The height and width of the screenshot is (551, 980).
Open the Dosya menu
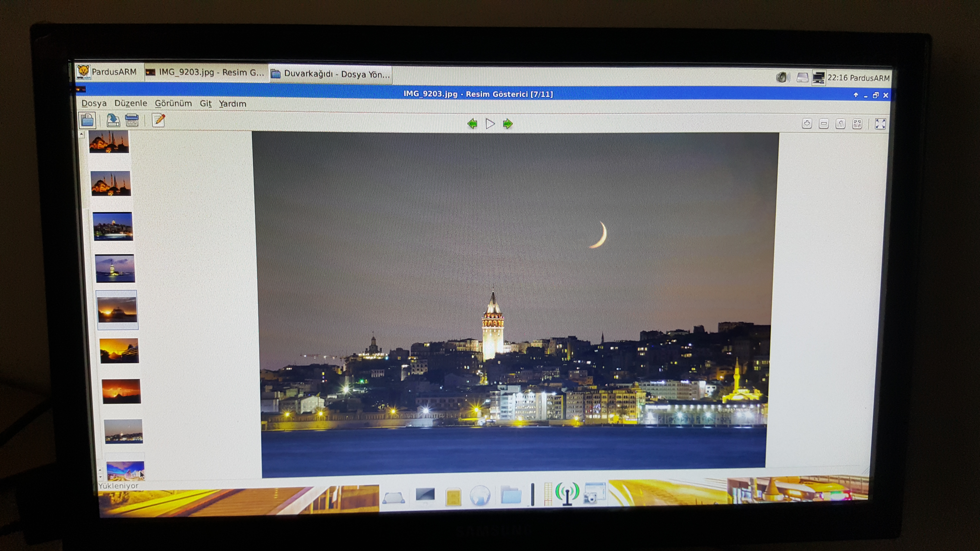pos(94,103)
